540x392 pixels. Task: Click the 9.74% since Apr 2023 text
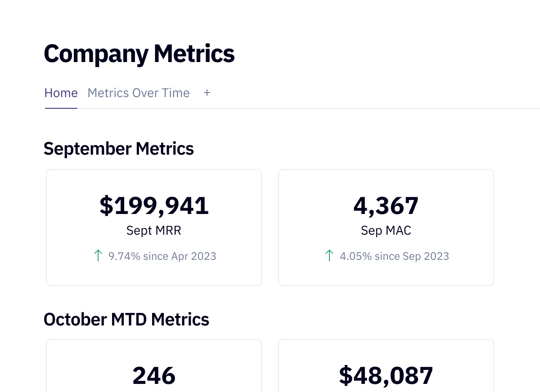click(x=162, y=256)
